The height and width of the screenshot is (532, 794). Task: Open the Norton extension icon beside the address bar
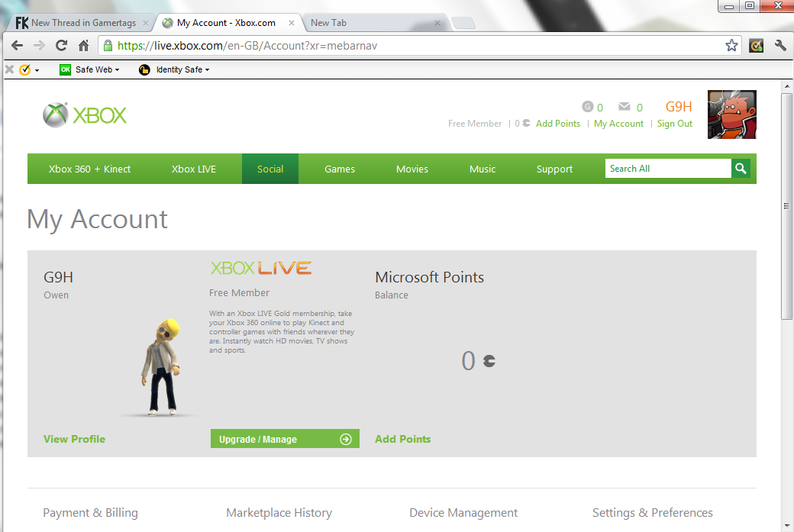point(756,46)
